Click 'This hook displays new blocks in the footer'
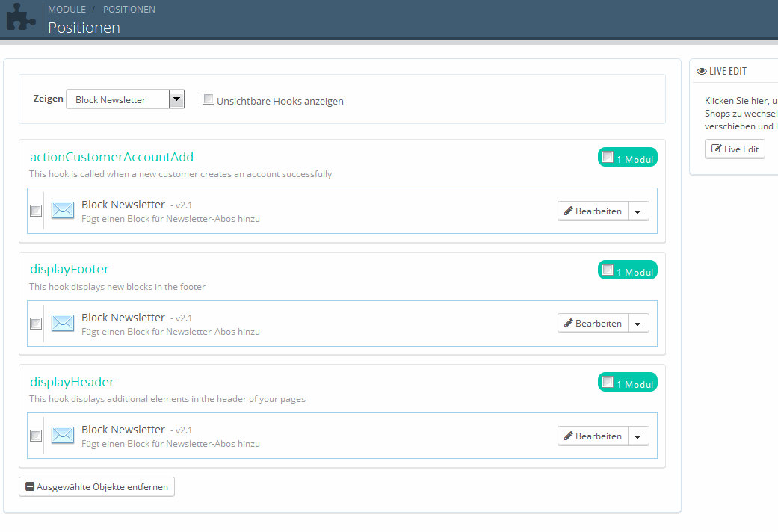 pos(117,287)
